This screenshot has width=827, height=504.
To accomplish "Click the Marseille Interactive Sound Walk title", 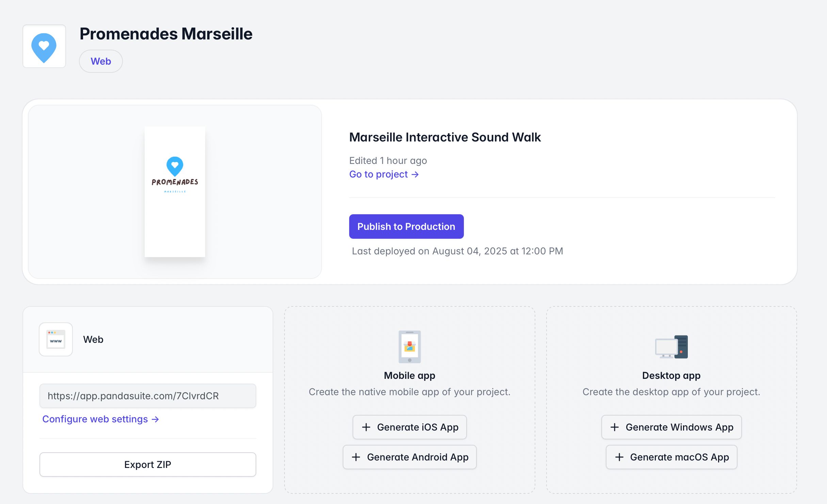I will (445, 137).
